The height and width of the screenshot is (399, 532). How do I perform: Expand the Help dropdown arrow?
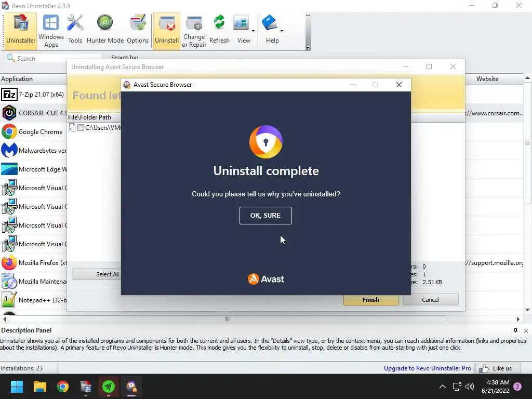pyautogui.click(x=282, y=31)
